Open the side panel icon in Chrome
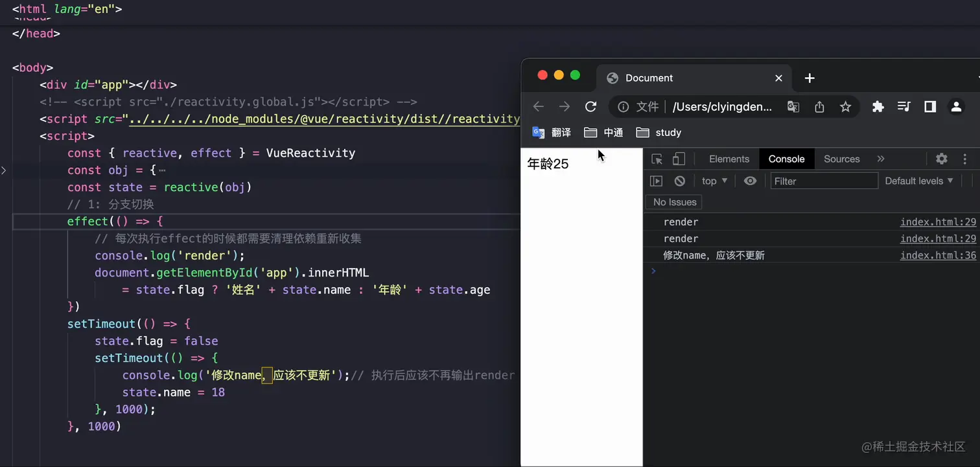This screenshot has width=980, height=467. click(930, 107)
